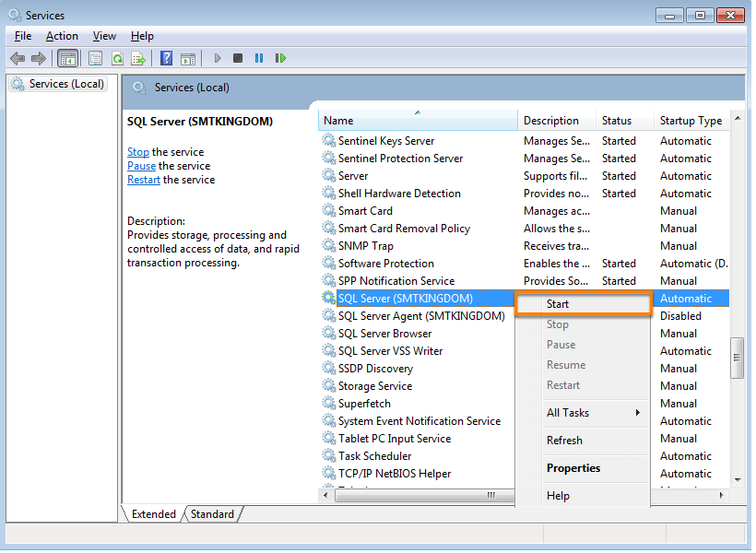Sort by the Name column header
Viewport: 756px width, 553px height.
point(419,122)
